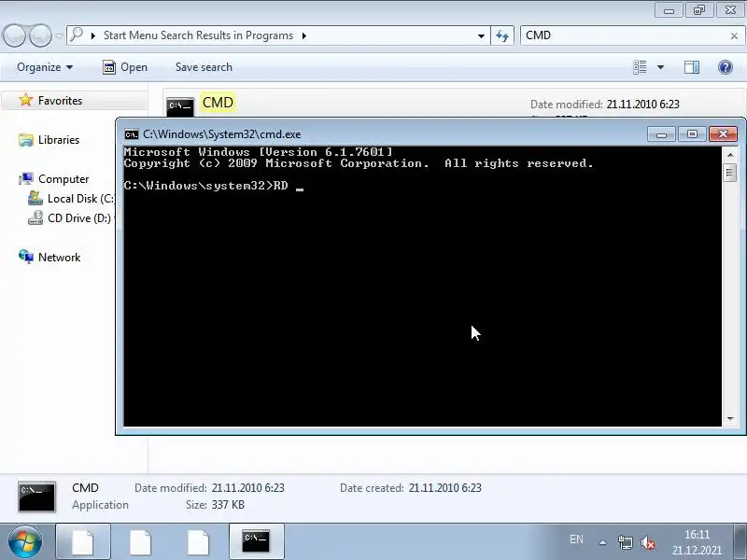The width and height of the screenshot is (747, 560).
Task: Click the console scrollbar thumb
Action: coord(730,173)
